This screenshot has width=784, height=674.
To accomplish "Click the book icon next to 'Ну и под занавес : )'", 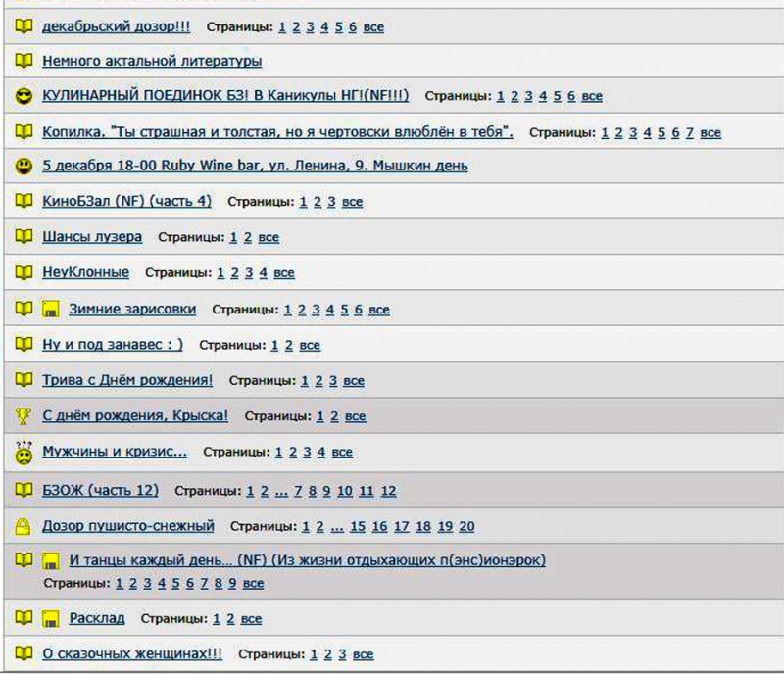I will [24, 344].
